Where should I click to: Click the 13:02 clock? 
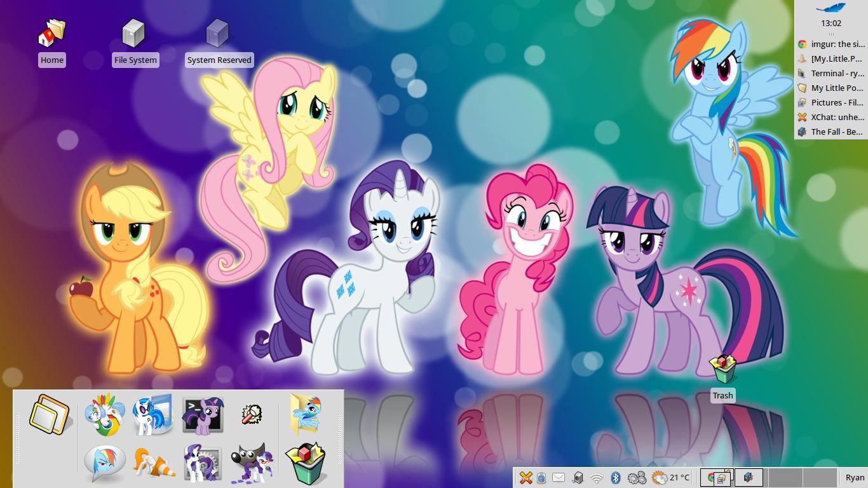tap(831, 23)
